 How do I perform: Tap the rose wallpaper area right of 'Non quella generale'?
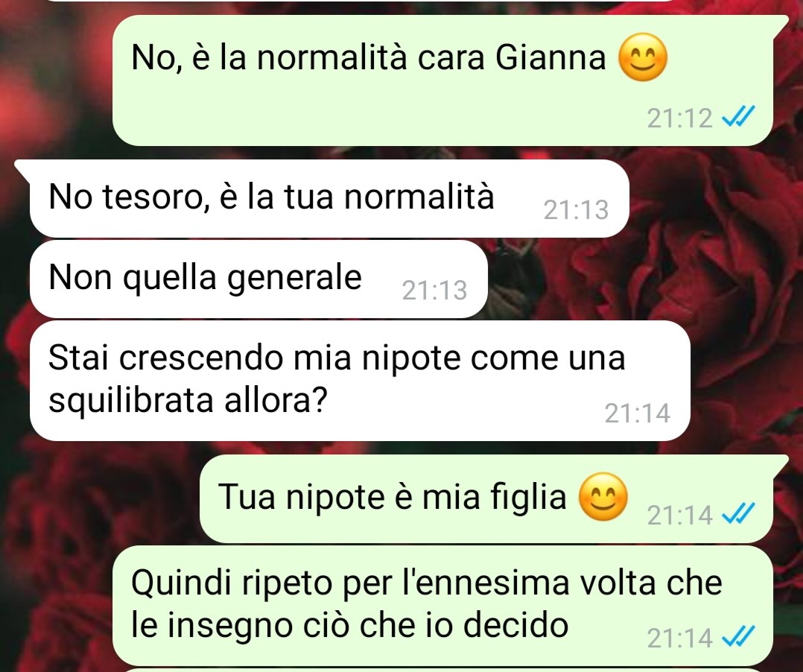click(x=640, y=279)
